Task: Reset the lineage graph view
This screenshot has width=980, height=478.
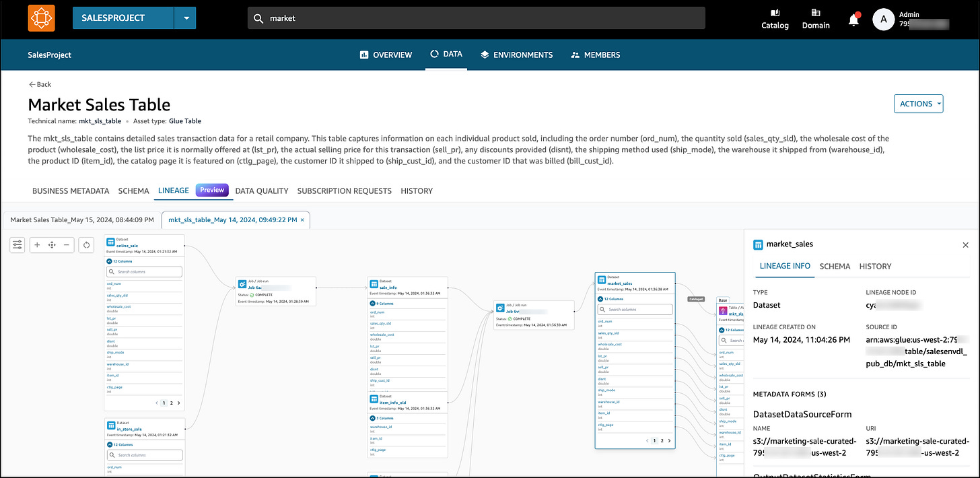Action: [86, 245]
